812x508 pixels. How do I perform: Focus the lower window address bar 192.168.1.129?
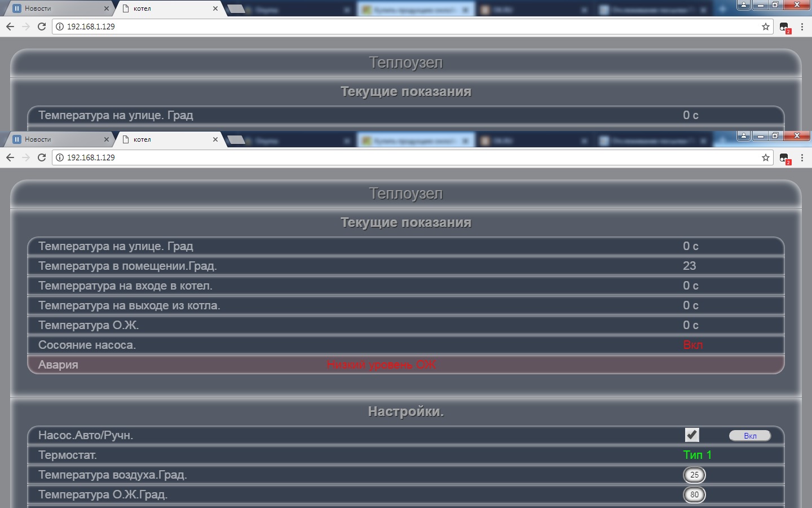(412, 157)
